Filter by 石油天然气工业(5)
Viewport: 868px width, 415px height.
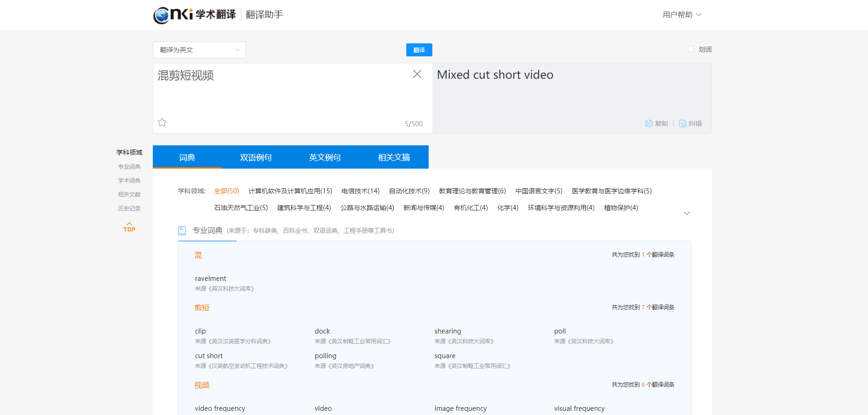click(241, 208)
